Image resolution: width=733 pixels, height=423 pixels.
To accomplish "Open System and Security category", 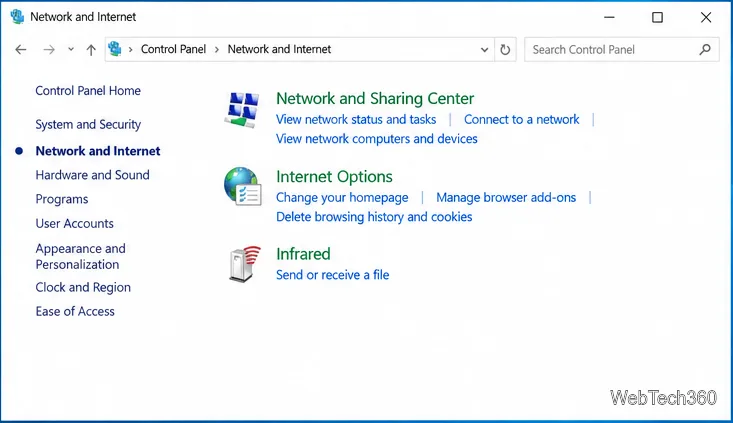I will [x=88, y=124].
